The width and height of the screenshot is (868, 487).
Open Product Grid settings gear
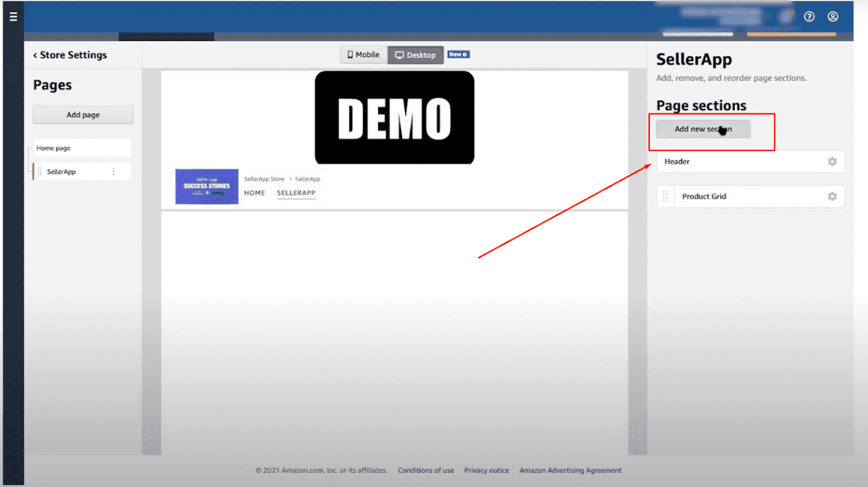click(832, 196)
